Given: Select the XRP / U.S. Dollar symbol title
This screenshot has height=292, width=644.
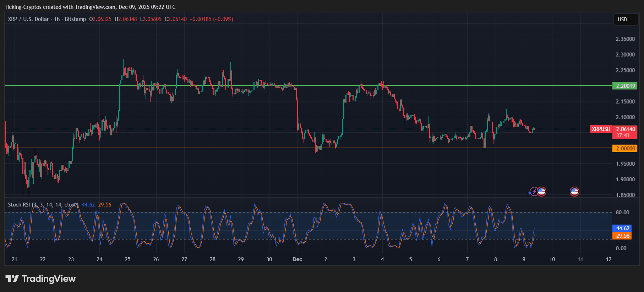Looking at the screenshot, I should point(28,19).
